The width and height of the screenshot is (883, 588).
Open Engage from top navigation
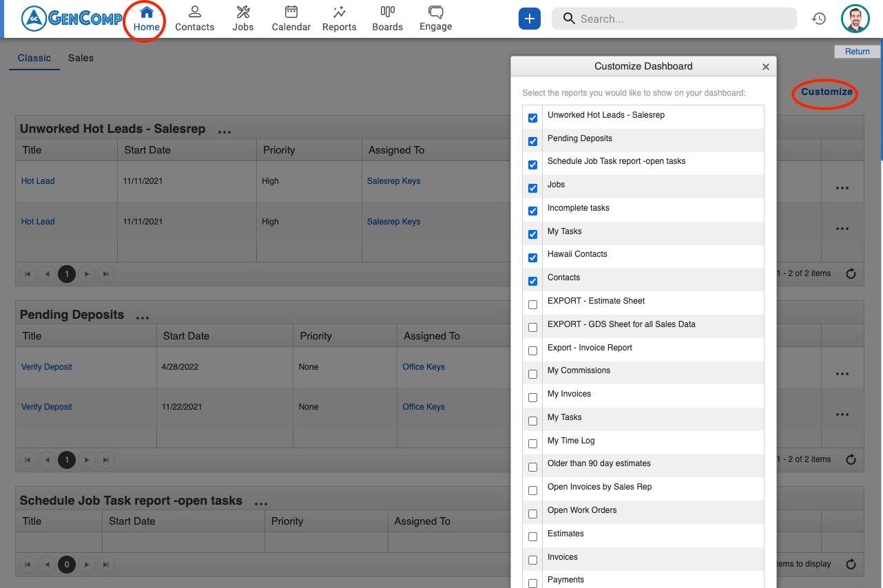[435, 19]
